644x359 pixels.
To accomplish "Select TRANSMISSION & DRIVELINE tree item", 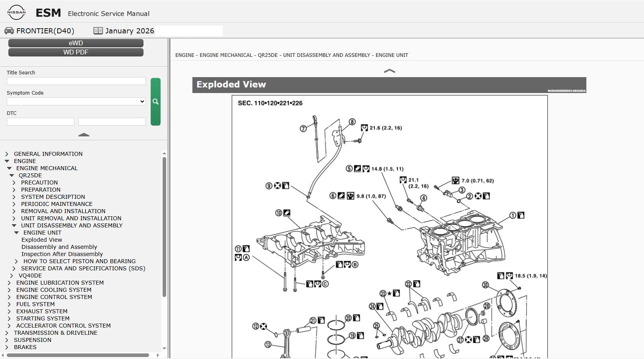I will [x=56, y=333].
